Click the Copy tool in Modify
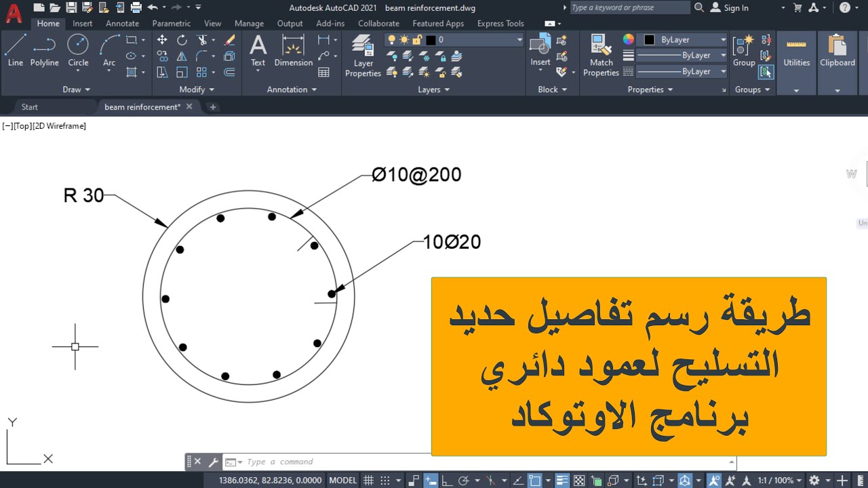The width and height of the screenshot is (868, 488). point(162,56)
